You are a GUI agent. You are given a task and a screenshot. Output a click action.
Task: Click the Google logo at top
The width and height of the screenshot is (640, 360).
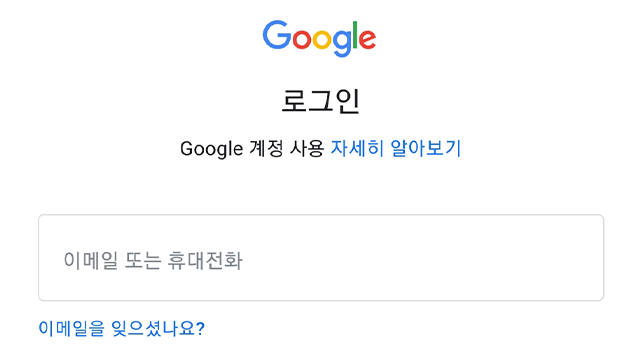pyautogui.click(x=319, y=38)
